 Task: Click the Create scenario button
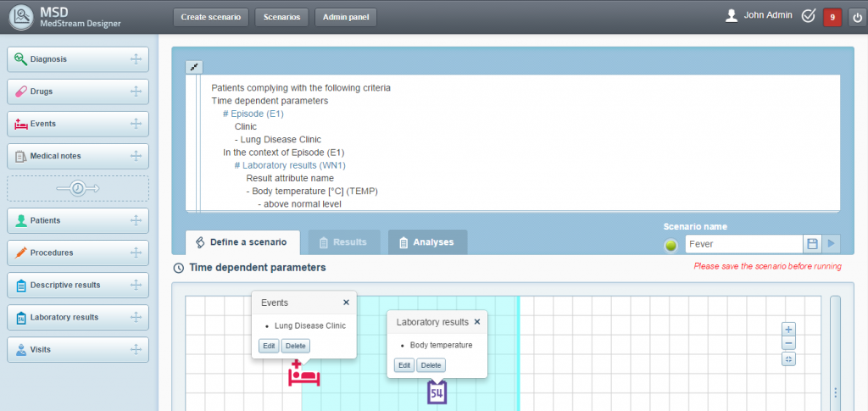(211, 17)
